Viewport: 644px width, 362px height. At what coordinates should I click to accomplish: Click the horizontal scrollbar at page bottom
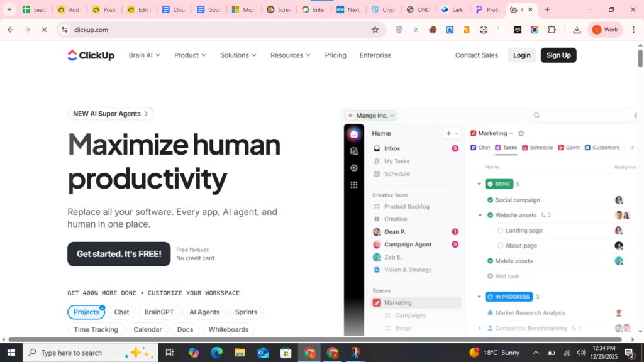pos(314,340)
